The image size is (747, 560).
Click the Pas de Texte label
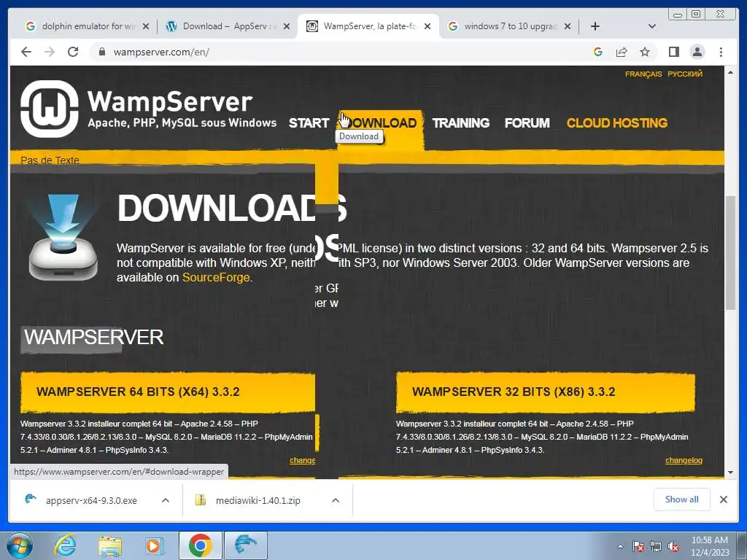tap(50, 160)
